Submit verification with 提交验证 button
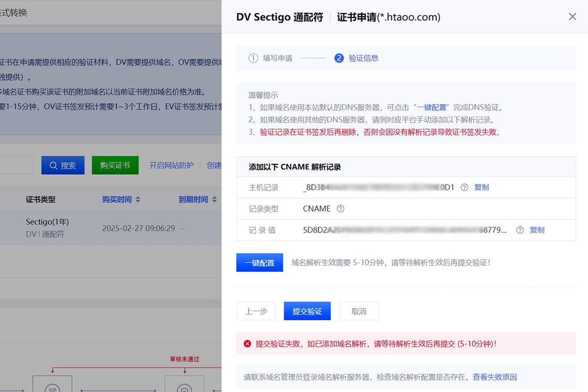This screenshot has width=588, height=392. coord(307,311)
